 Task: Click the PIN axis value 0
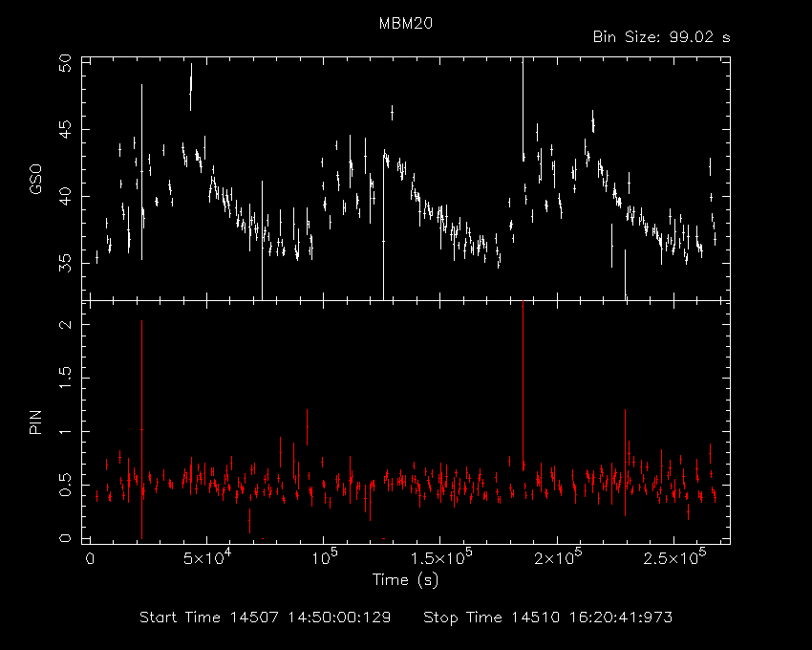pyautogui.click(x=65, y=538)
